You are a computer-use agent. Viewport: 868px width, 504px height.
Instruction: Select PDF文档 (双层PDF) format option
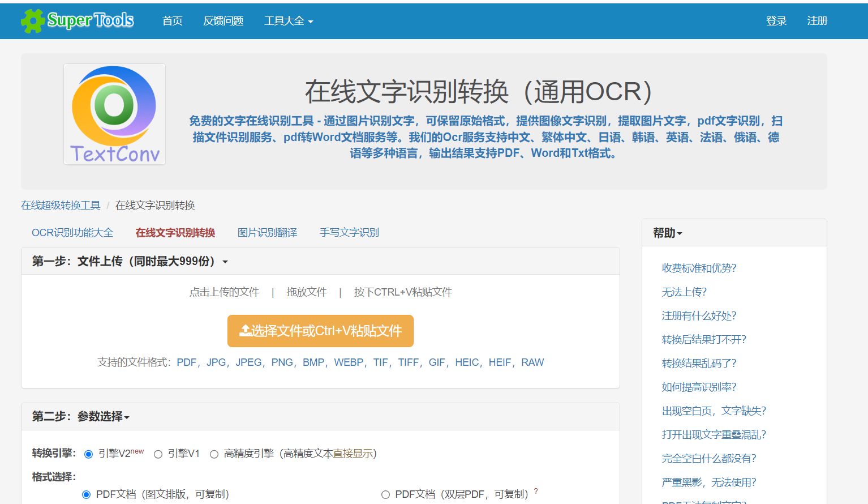pyautogui.click(x=385, y=494)
